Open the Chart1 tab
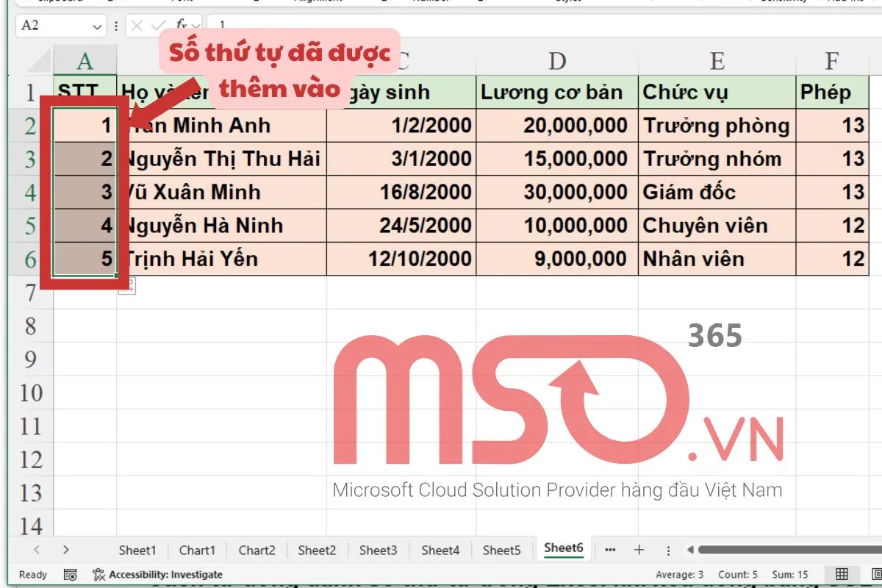Viewport: 882px width, 588px height. point(197,549)
